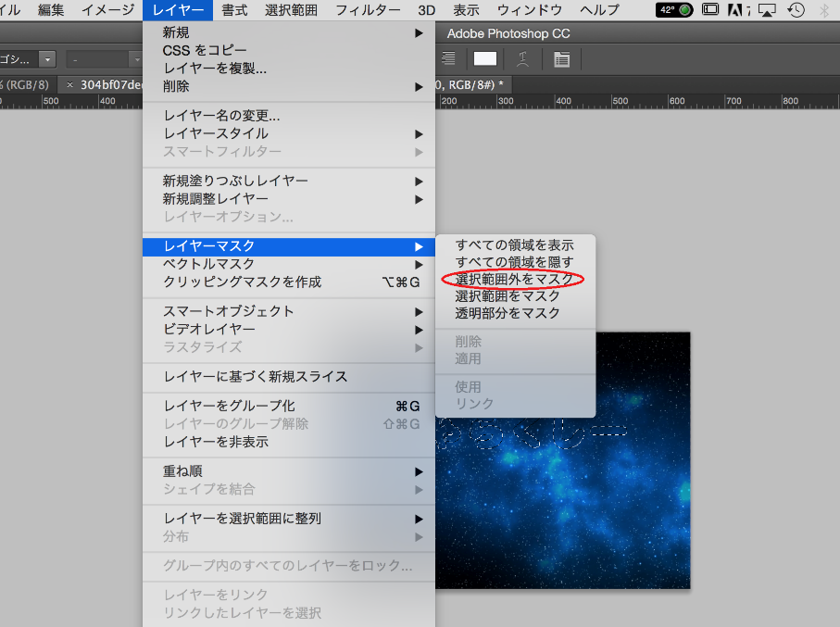This screenshot has width=840, height=627.
Task: Open the font family dropdown arrow
Action: [47, 58]
